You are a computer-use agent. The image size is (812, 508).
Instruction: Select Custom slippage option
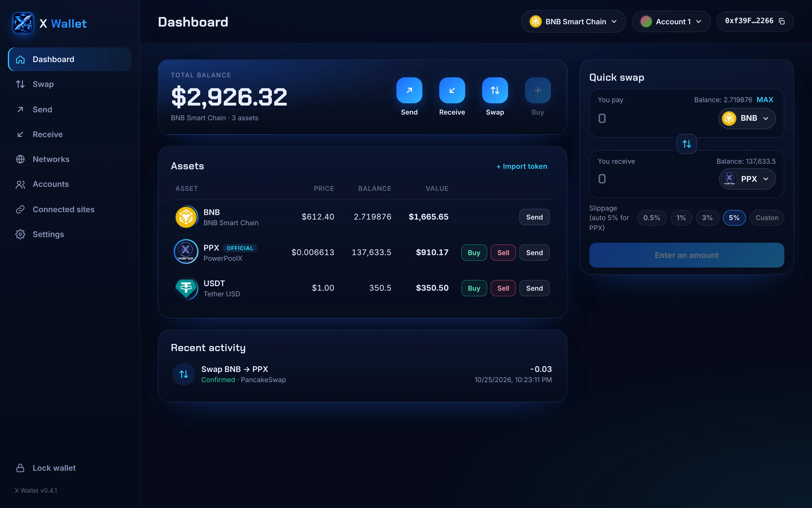tap(767, 218)
